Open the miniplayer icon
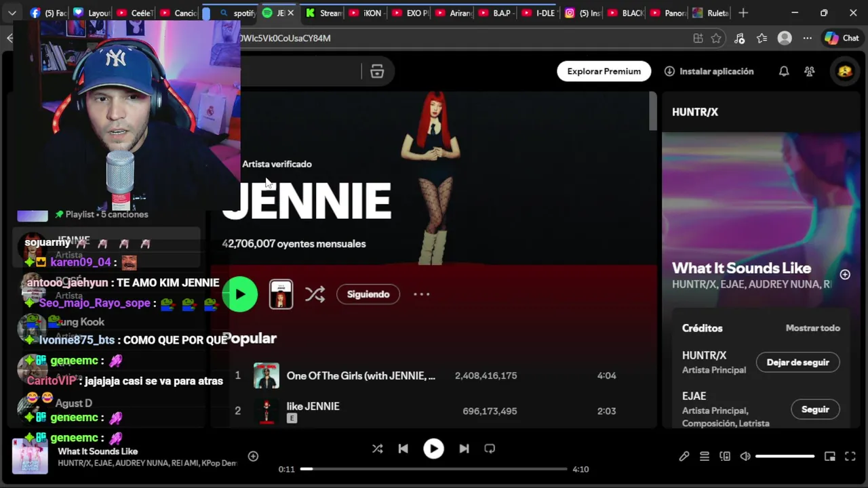The width and height of the screenshot is (868, 488). click(x=829, y=457)
